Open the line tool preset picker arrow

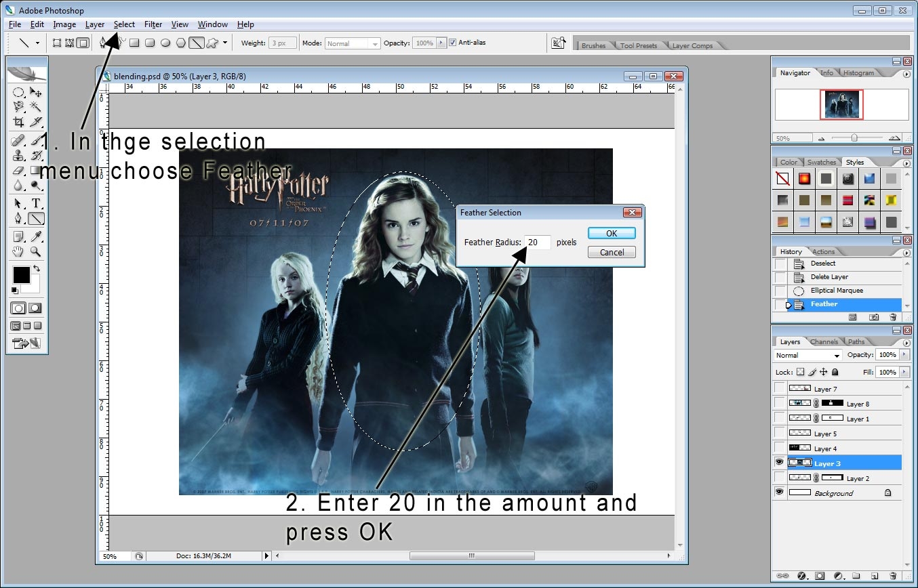(37, 43)
